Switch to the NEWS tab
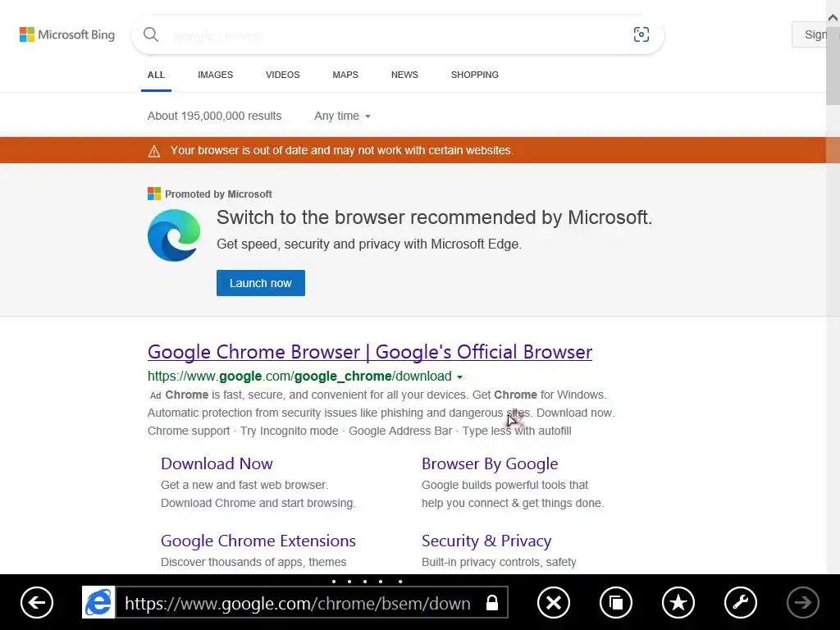 (404, 75)
